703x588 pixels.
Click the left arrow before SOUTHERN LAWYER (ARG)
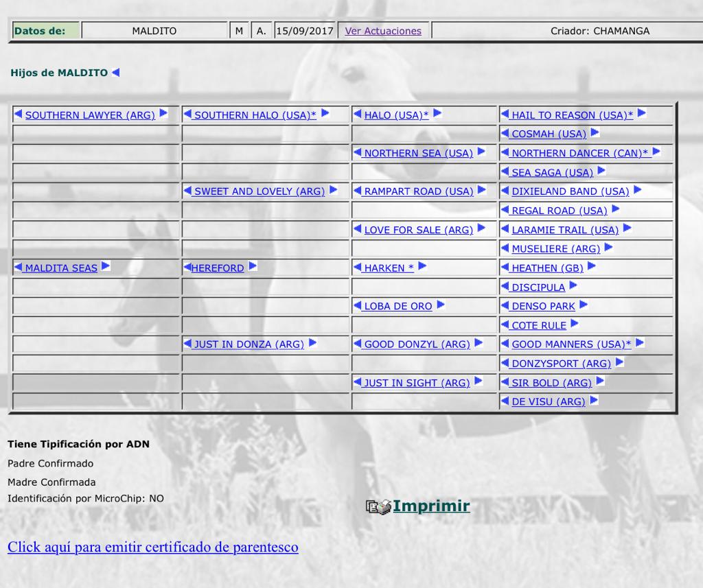(19, 114)
